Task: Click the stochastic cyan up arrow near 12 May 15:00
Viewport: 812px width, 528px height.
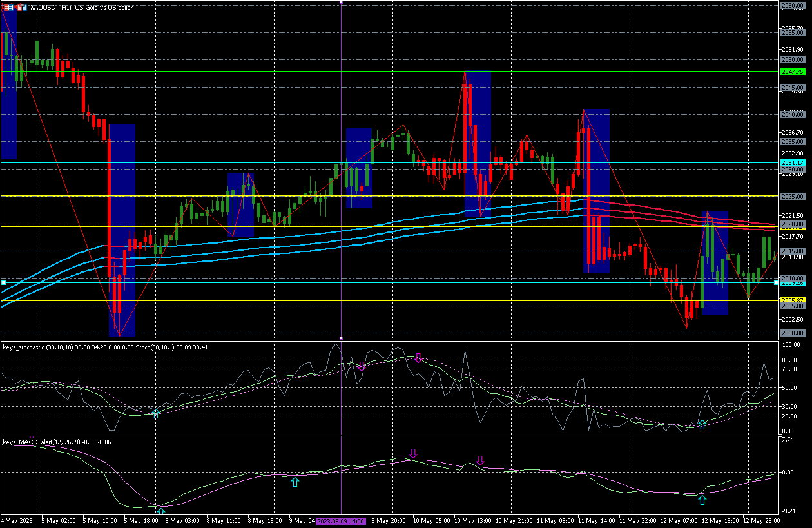Action: pos(702,424)
